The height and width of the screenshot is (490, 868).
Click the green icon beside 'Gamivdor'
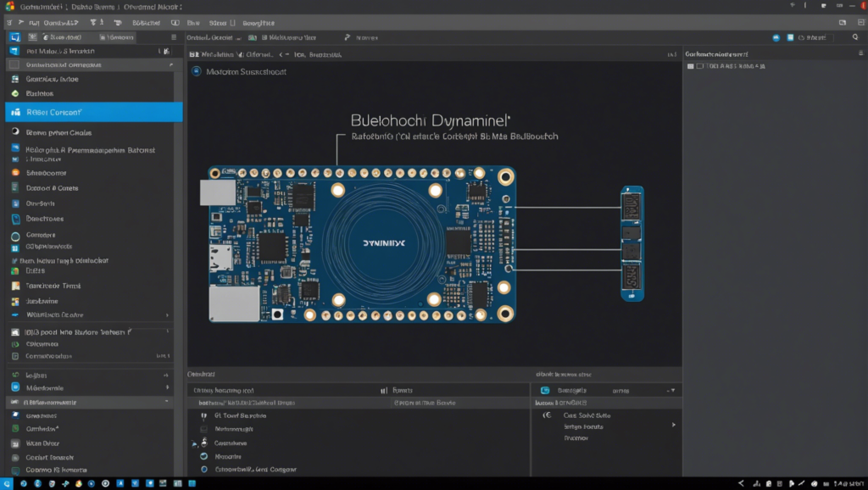(x=15, y=429)
